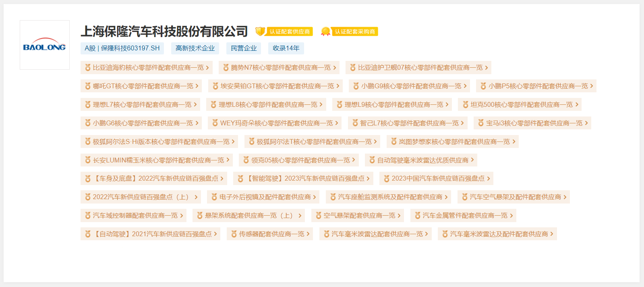The width and height of the screenshot is (644, 287).
Task: Open the company title 上海保隆汽车科技股份有限公司
Action: pyautogui.click(x=164, y=31)
